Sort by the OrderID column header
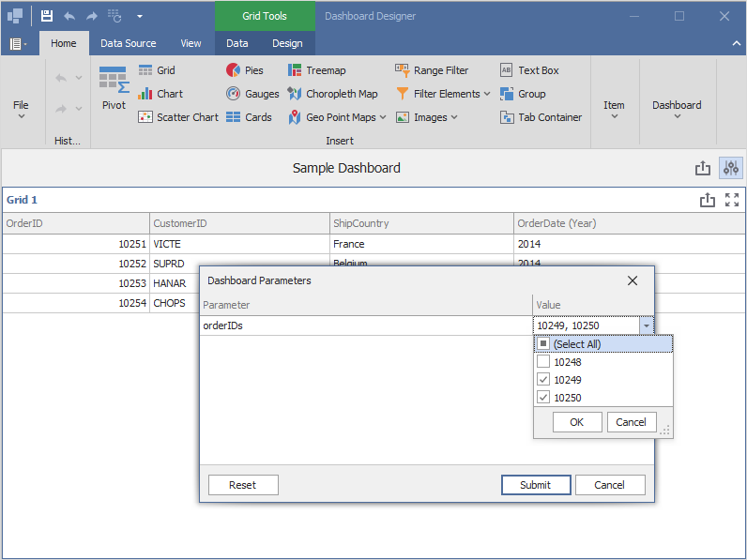Screen dimensions: 747x560 76,223
